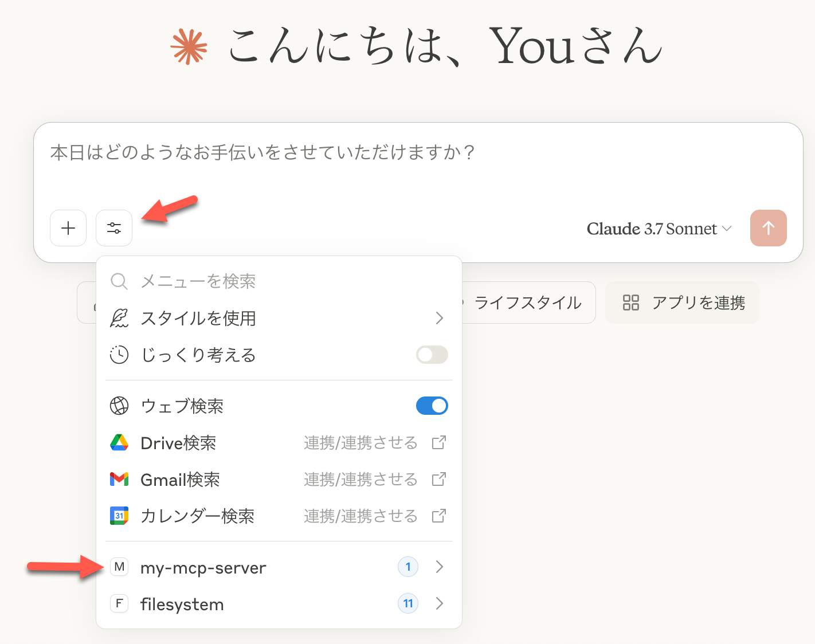
Task: Click the tool count badge 1
Action: [408, 567]
